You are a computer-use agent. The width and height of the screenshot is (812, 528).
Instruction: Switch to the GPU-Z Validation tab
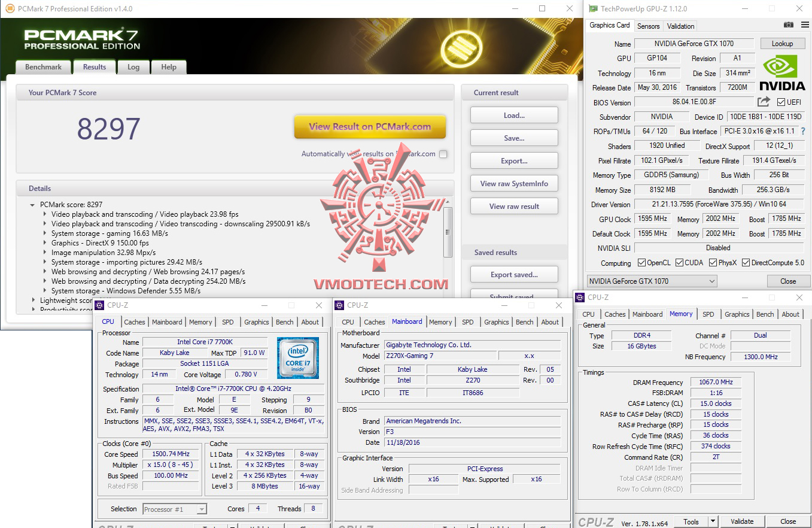coord(681,26)
